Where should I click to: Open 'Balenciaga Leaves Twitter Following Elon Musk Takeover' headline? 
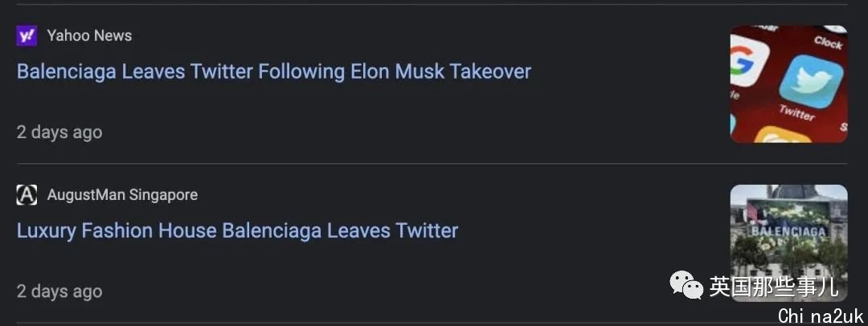pyautogui.click(x=274, y=71)
